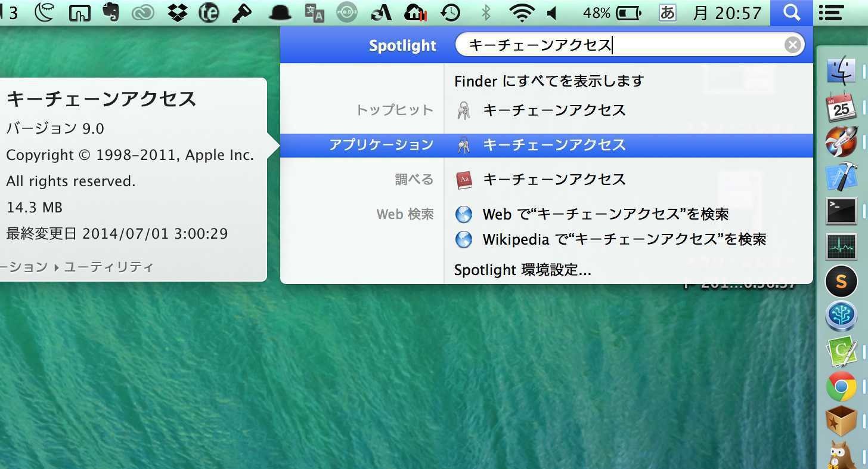Open the Dropbox menu bar icon
Screen dimensions: 868x469
(177, 13)
